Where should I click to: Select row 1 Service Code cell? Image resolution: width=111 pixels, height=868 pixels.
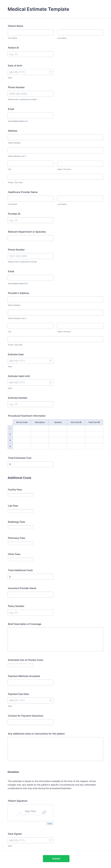point(22,428)
